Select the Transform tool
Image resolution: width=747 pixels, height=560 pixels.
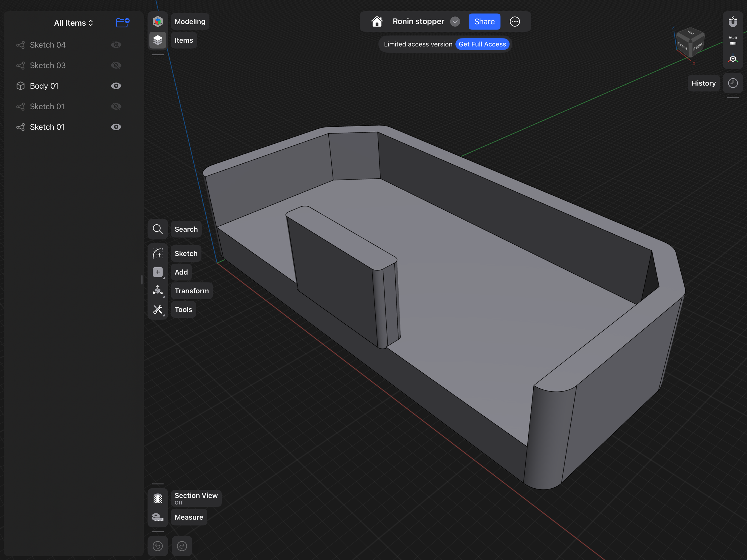pyautogui.click(x=192, y=291)
